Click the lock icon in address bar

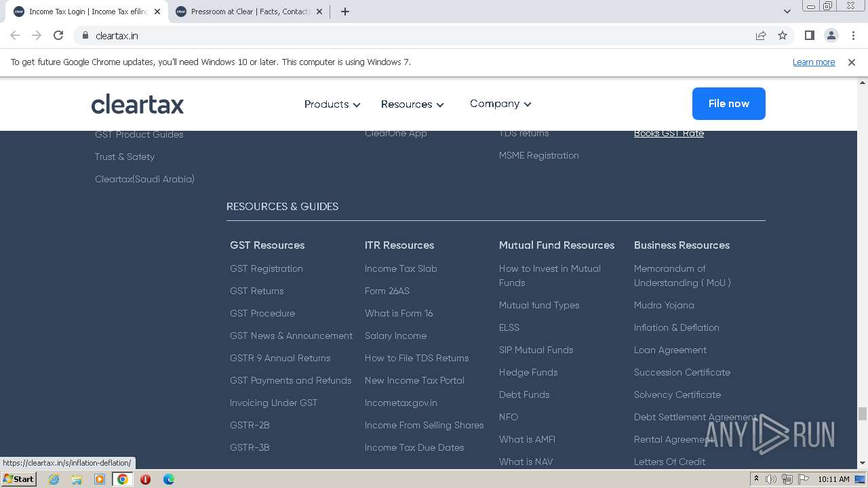(x=85, y=35)
